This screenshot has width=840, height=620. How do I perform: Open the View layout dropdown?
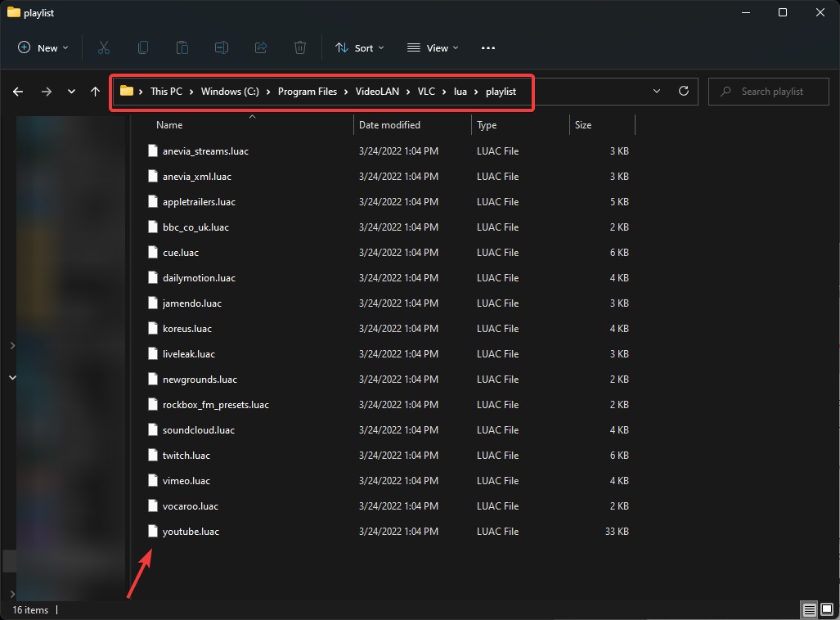(x=433, y=47)
